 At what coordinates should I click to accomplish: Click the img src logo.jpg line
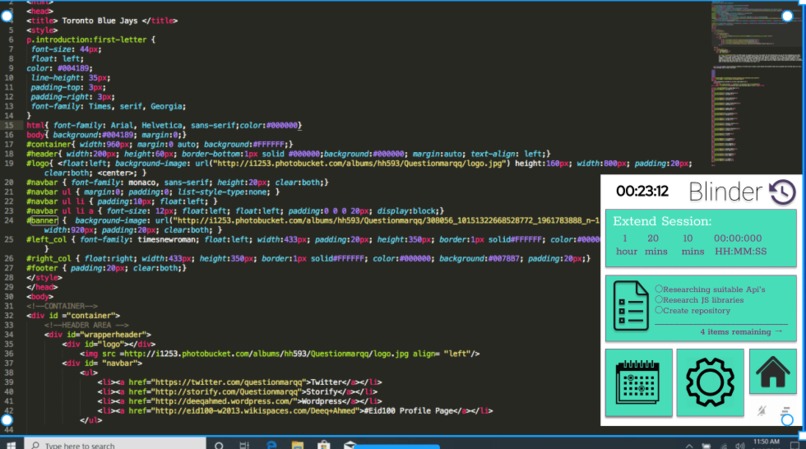click(280, 353)
